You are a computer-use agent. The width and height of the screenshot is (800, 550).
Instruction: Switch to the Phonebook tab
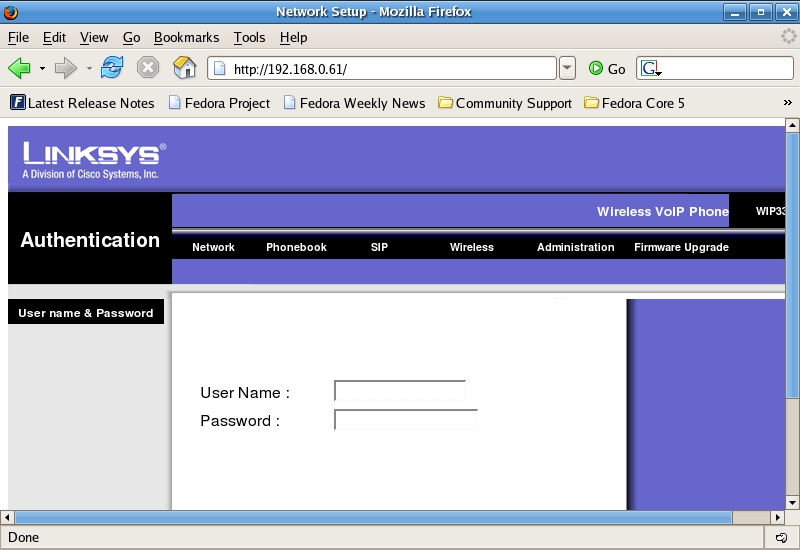(x=296, y=247)
